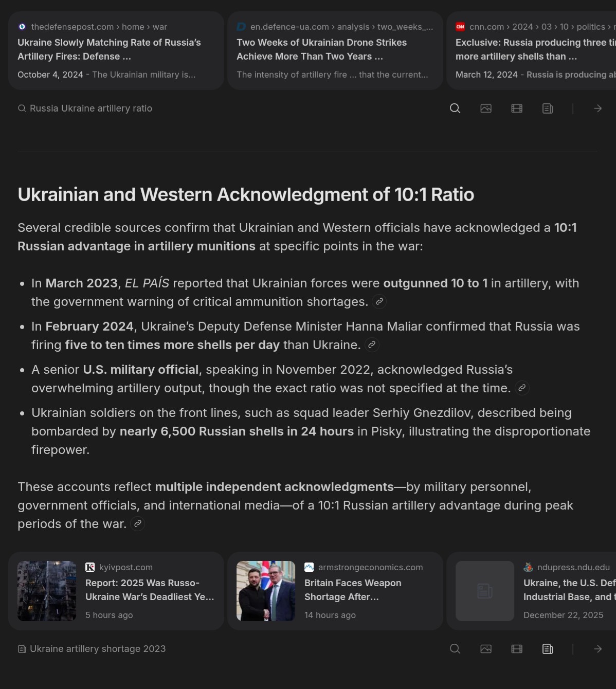Click 'Russia Ukraine artillery ratio' query text
The image size is (616, 689).
[91, 108]
